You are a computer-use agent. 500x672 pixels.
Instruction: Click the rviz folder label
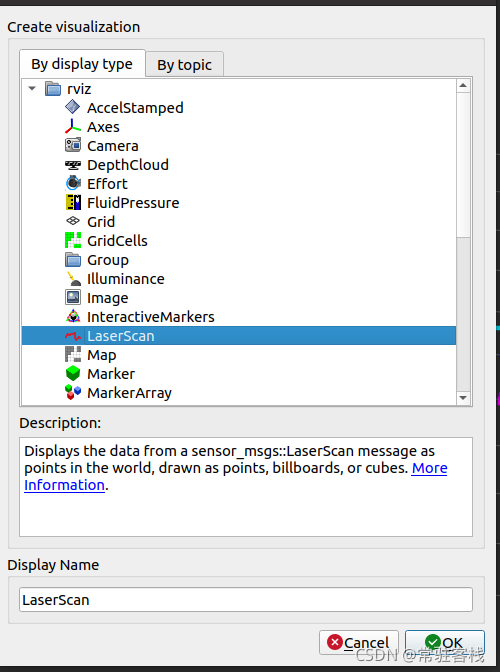click(79, 89)
